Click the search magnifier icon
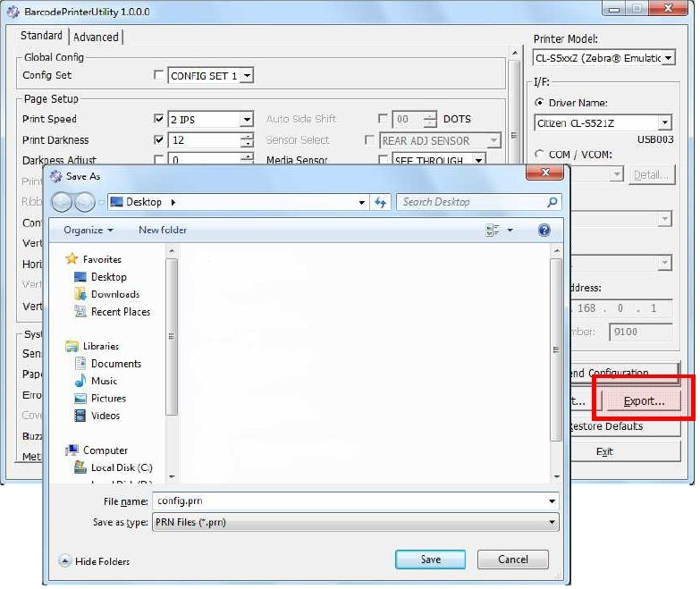This screenshot has width=700, height=589. click(552, 202)
